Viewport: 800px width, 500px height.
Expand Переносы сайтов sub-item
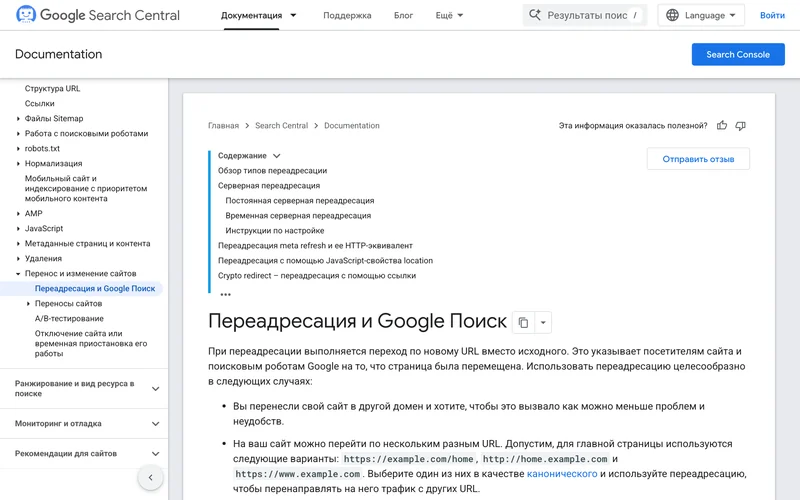[28, 304]
